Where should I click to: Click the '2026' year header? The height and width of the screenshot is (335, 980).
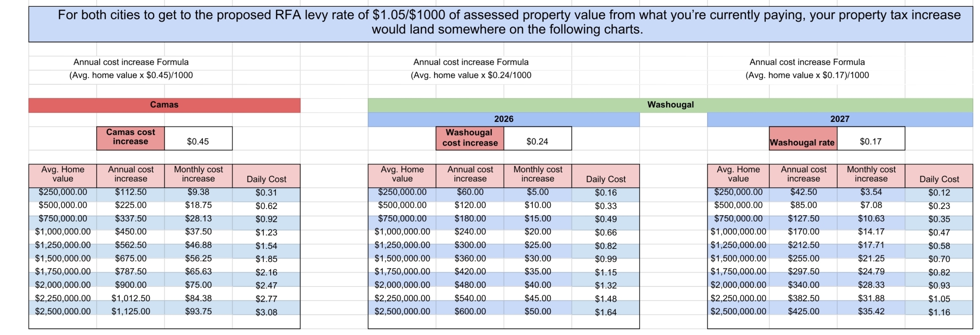(504, 119)
